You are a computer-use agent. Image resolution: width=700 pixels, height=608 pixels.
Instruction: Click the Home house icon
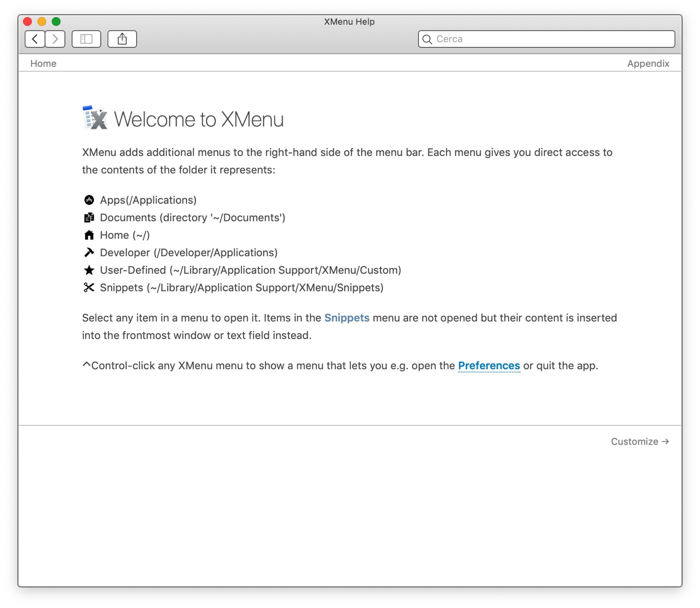89,235
